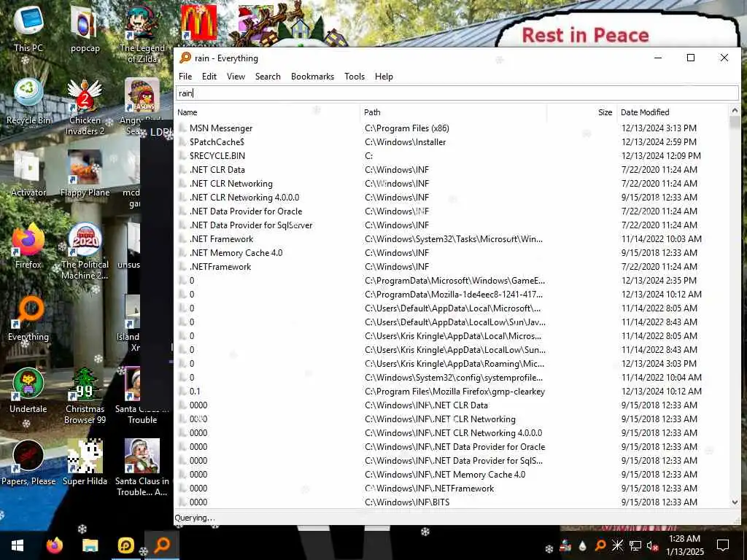Screen dimensions: 747x560
Task: Select the .NET Memory Cache 4.0 row
Action: click(452, 253)
